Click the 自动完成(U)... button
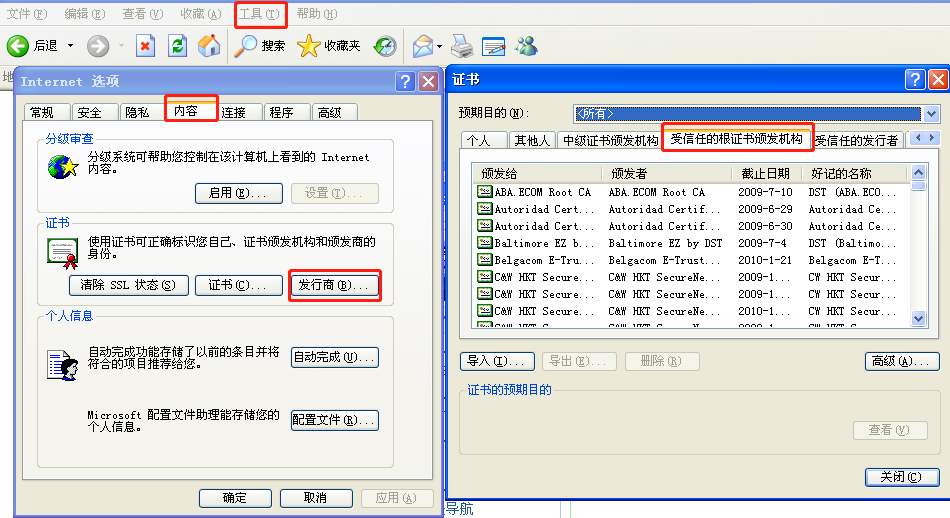Viewport: 950px width, 518px height. coord(334,357)
